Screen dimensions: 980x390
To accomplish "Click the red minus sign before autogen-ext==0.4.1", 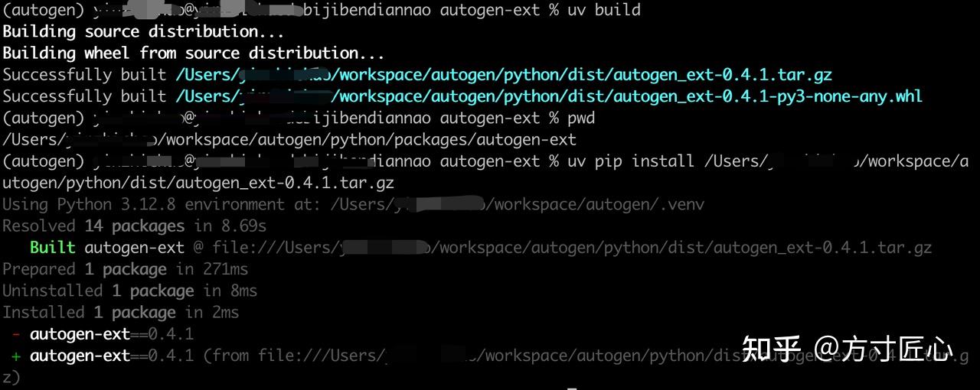I will tap(16, 334).
